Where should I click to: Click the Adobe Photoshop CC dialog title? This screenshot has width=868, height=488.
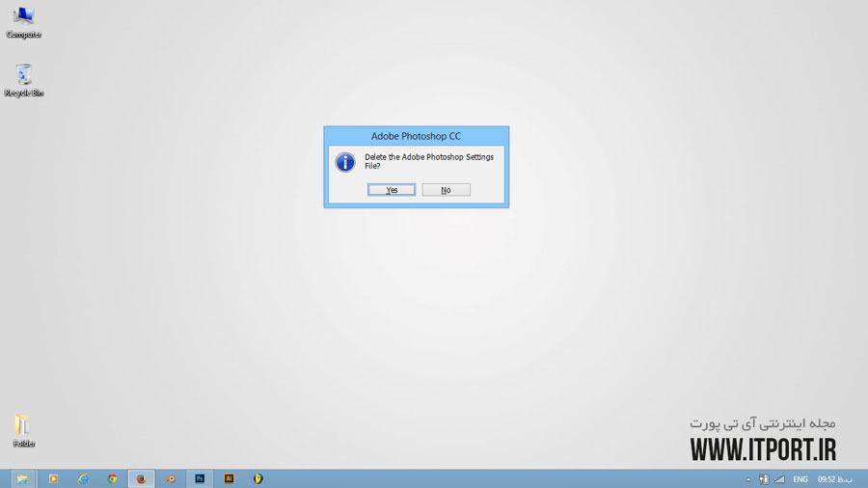click(416, 136)
